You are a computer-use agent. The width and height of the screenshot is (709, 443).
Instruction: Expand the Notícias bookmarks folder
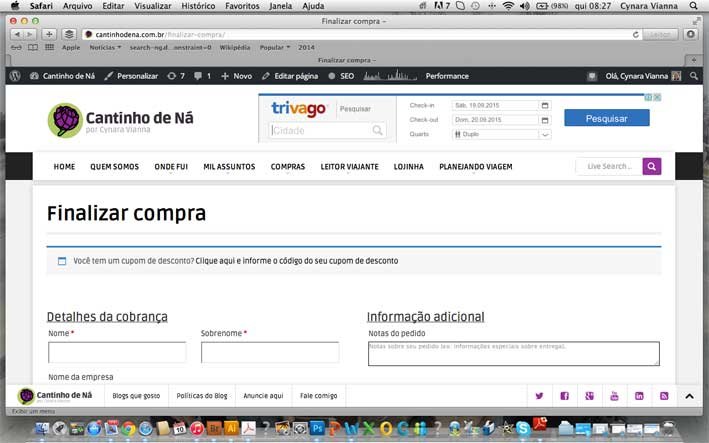click(x=105, y=47)
